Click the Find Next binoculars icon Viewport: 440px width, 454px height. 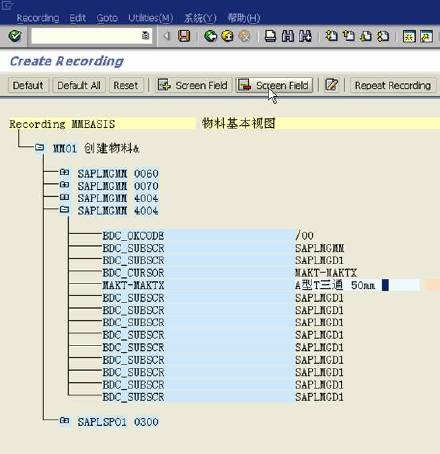click(x=305, y=36)
